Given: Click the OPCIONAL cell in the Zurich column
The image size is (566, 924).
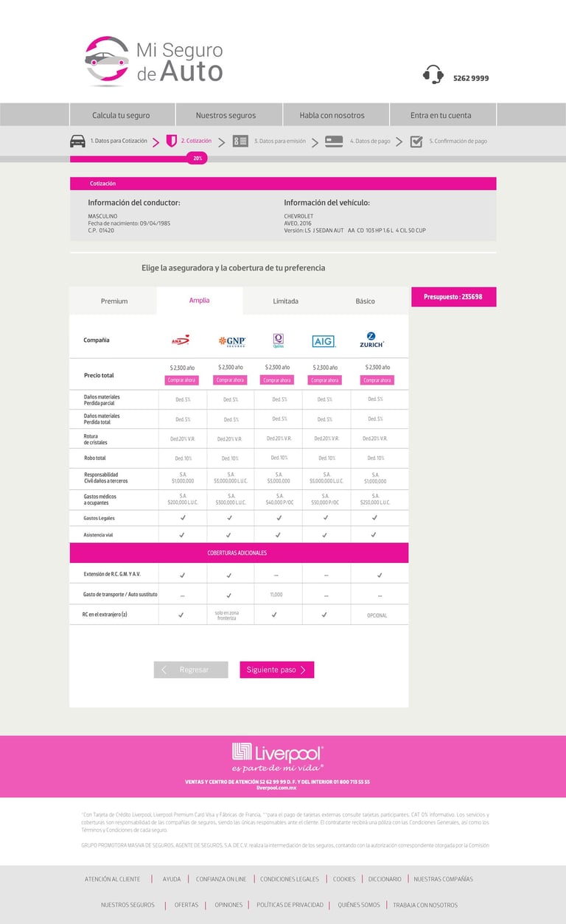Looking at the screenshot, I should point(377,615).
